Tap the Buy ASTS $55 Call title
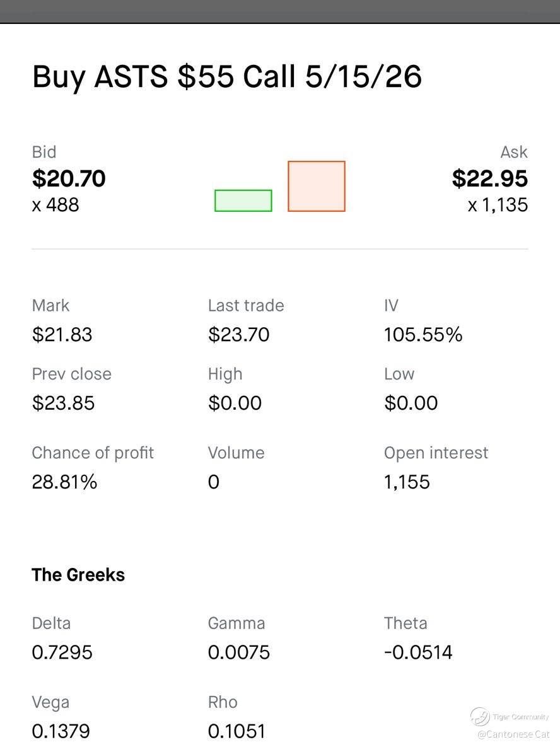 pos(227,77)
